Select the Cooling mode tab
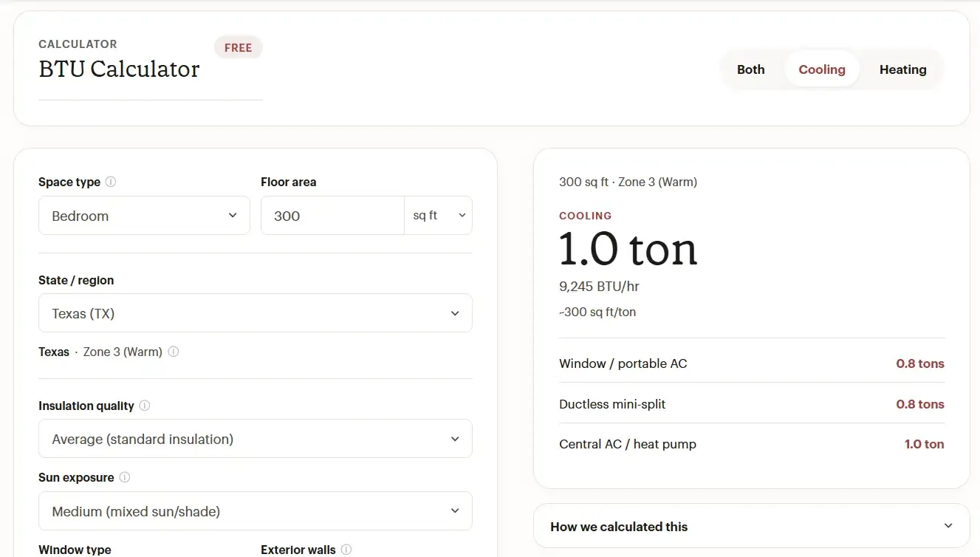The image size is (980, 557). [822, 69]
